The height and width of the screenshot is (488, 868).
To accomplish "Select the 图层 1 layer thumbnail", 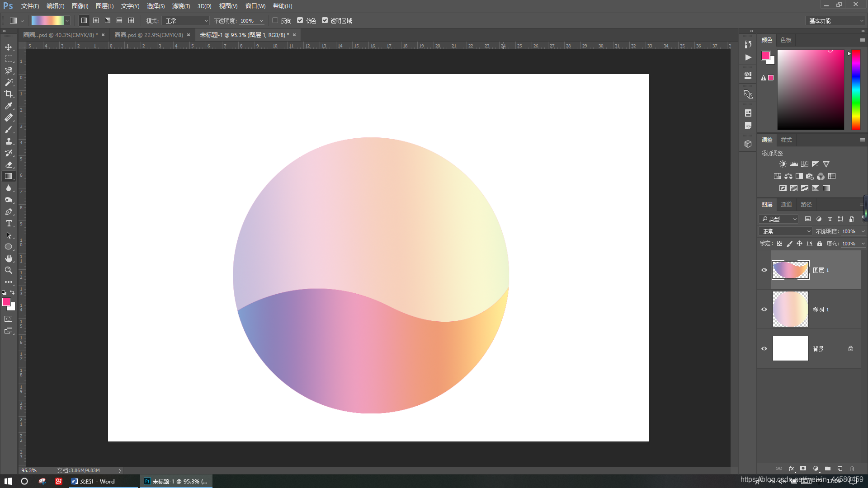I will (791, 270).
